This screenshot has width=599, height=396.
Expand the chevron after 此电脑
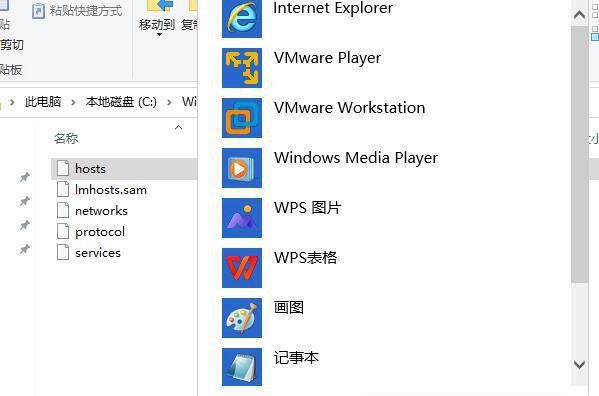tap(73, 102)
